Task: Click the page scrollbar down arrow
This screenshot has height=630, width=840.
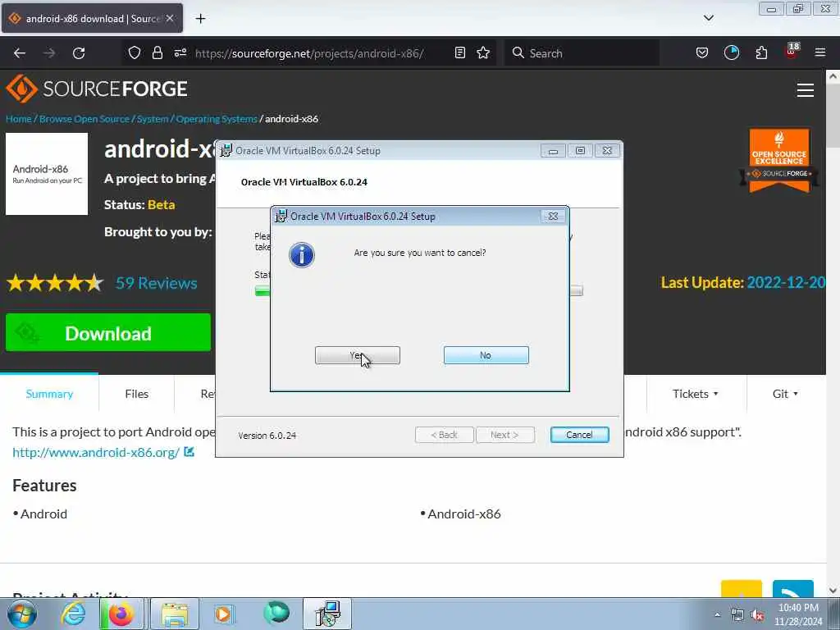Action: (833, 591)
